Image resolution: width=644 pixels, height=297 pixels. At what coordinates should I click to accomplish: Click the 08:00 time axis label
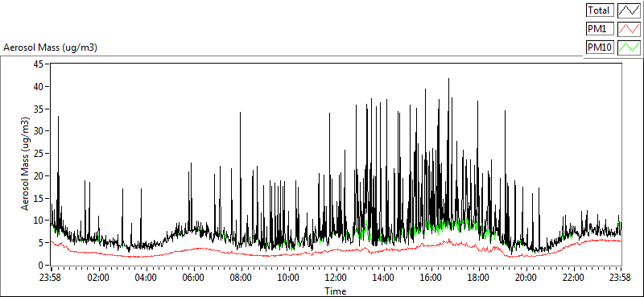pyautogui.click(x=241, y=278)
